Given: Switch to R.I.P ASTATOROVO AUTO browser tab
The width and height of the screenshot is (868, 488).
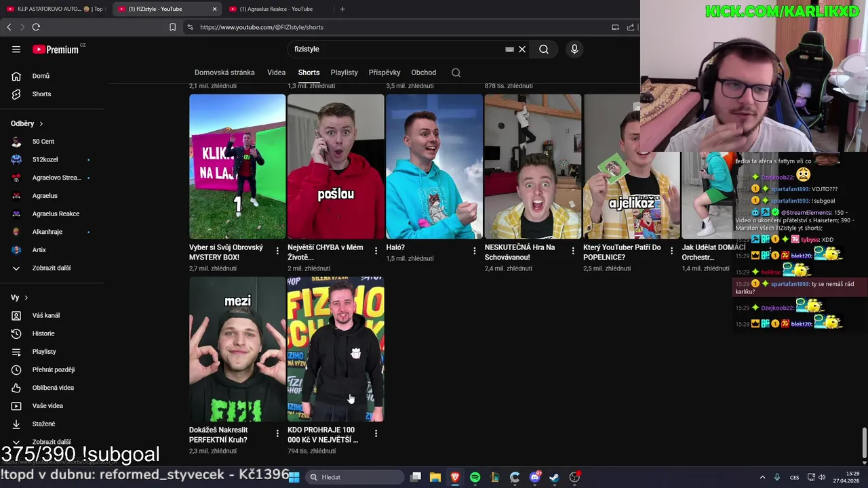Looking at the screenshot, I should tap(55, 9).
